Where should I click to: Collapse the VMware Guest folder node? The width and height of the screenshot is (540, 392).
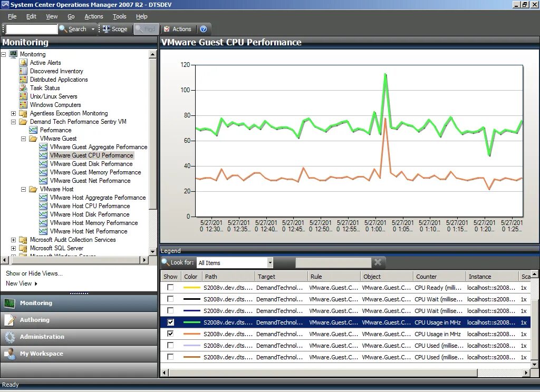point(23,139)
